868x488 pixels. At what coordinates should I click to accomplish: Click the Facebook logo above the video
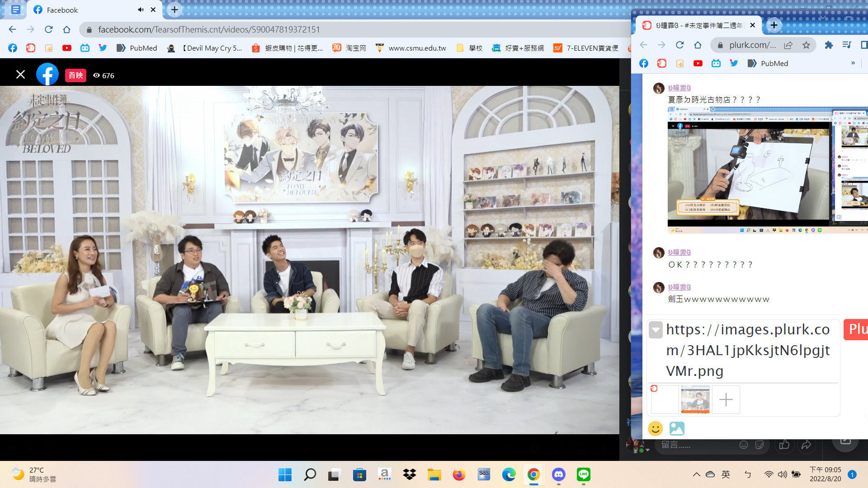coord(47,75)
